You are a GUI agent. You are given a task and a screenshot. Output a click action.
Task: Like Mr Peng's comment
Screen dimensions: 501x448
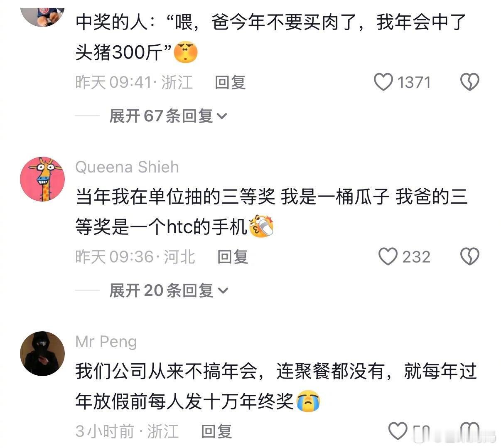click(x=398, y=431)
